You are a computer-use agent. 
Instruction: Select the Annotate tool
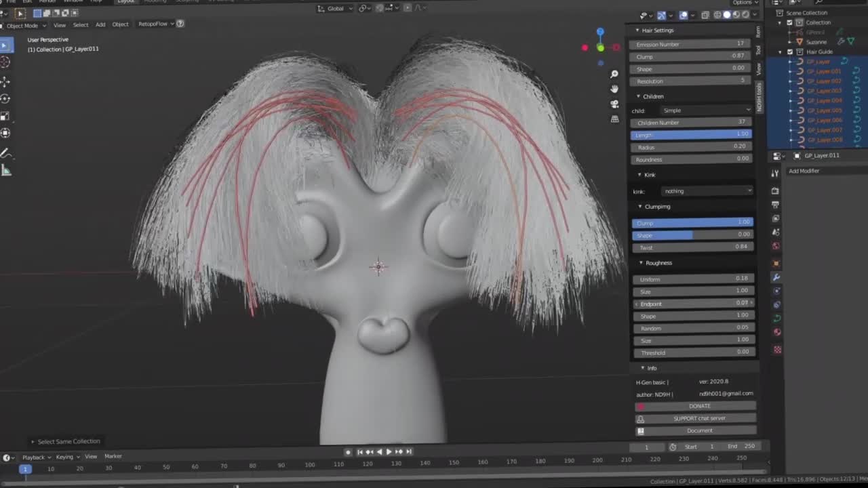(5, 153)
